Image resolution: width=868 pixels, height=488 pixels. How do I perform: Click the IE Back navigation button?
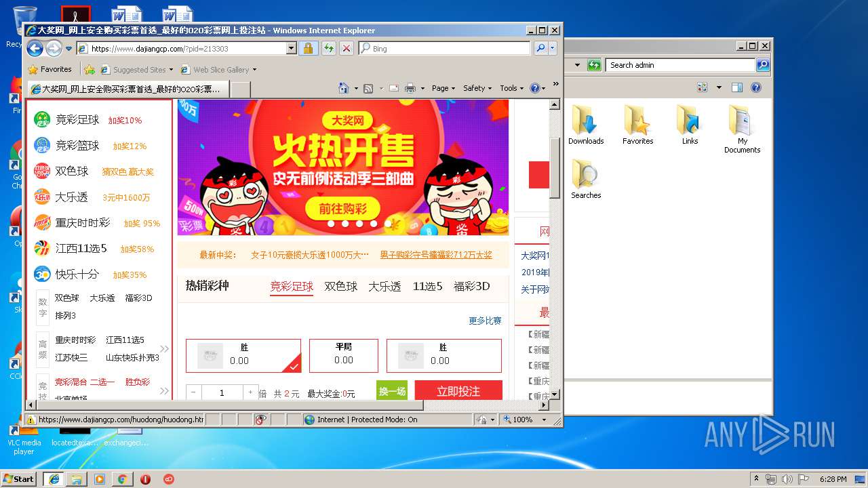35,48
